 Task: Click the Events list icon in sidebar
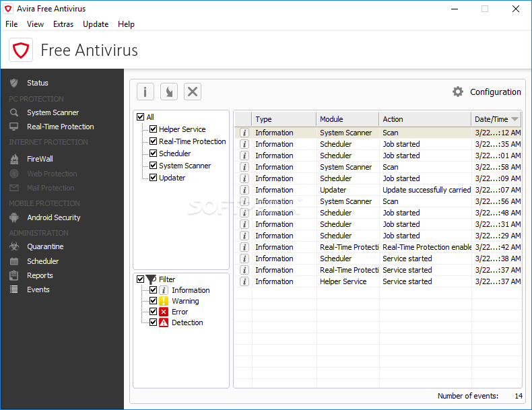point(14,289)
